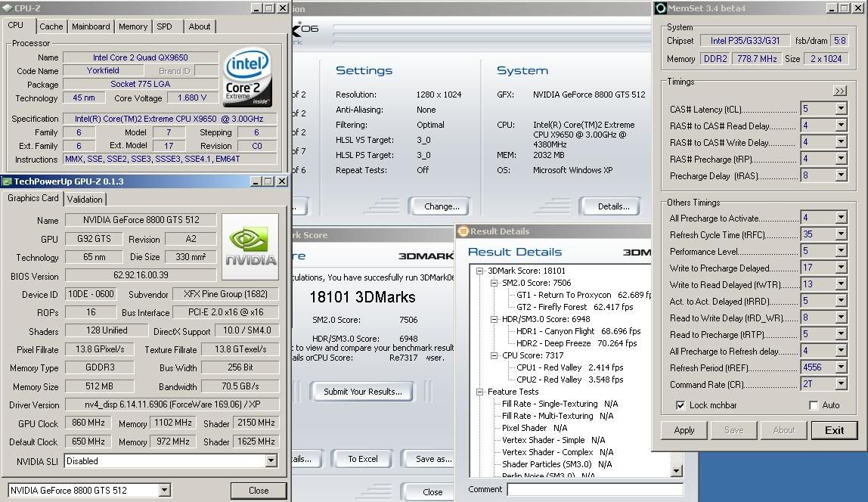Screen dimensions: 868x502
Task: Click the MemSet title bar icon
Action: (660, 8)
